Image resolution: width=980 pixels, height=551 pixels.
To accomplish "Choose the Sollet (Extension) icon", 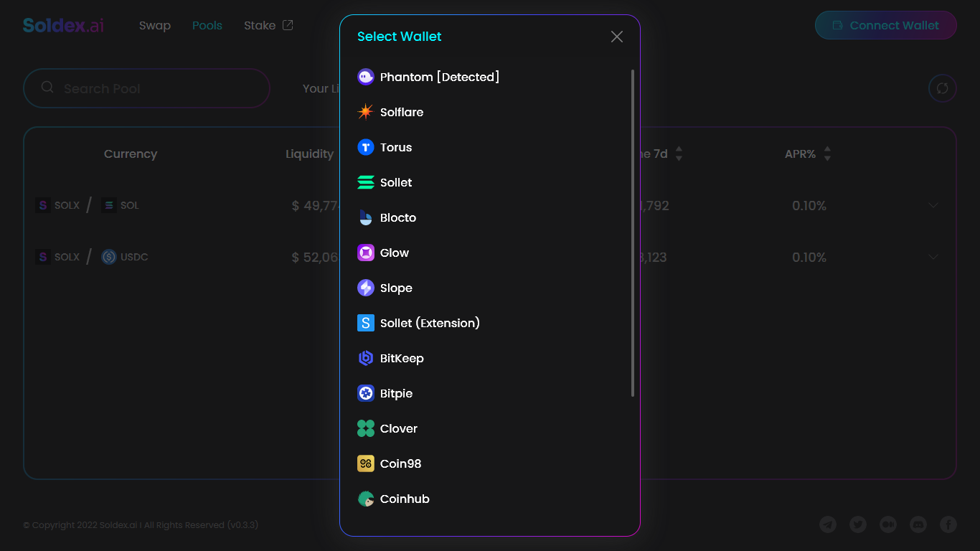I will click(366, 323).
